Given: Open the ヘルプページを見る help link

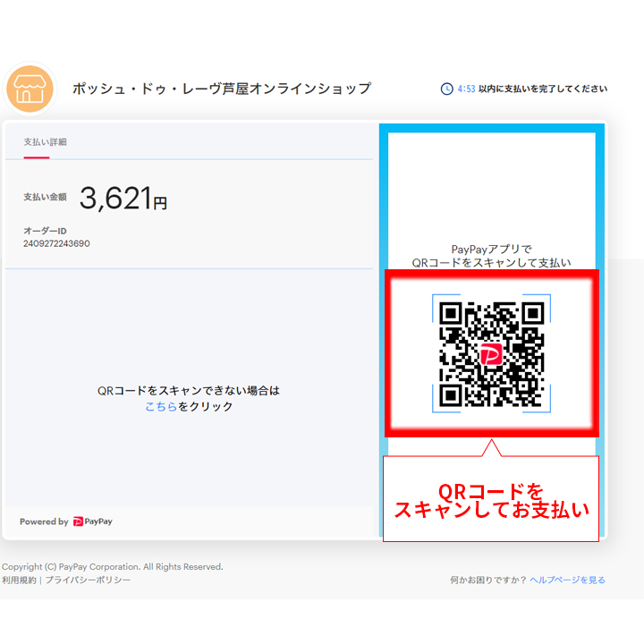Looking at the screenshot, I should coord(567,580).
